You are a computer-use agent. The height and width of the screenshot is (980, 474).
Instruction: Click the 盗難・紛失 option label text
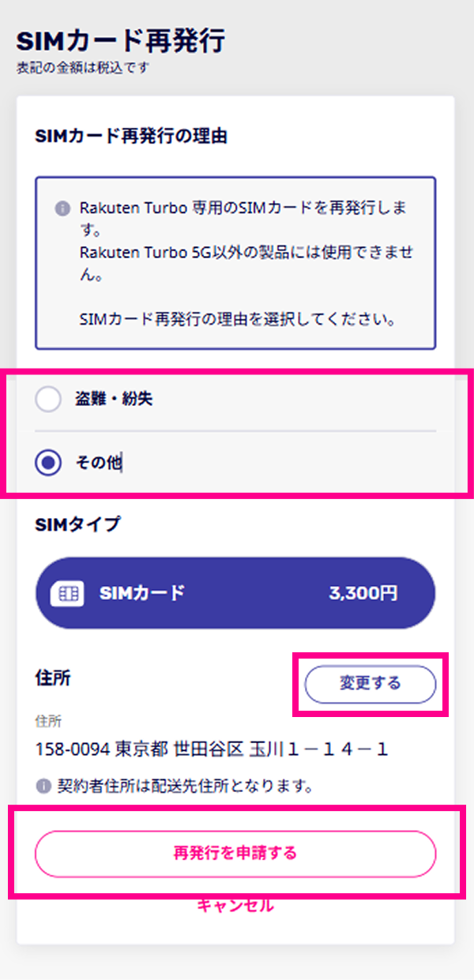(x=114, y=400)
